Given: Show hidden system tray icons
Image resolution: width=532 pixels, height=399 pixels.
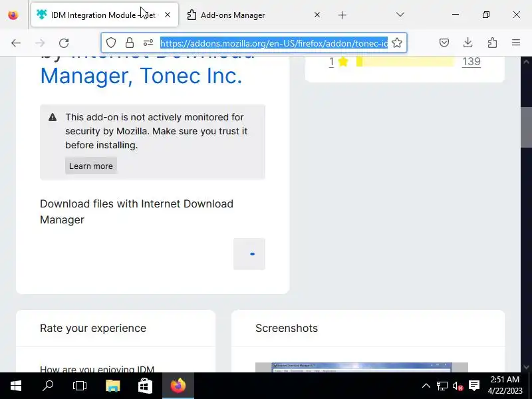Looking at the screenshot, I should click(x=426, y=386).
